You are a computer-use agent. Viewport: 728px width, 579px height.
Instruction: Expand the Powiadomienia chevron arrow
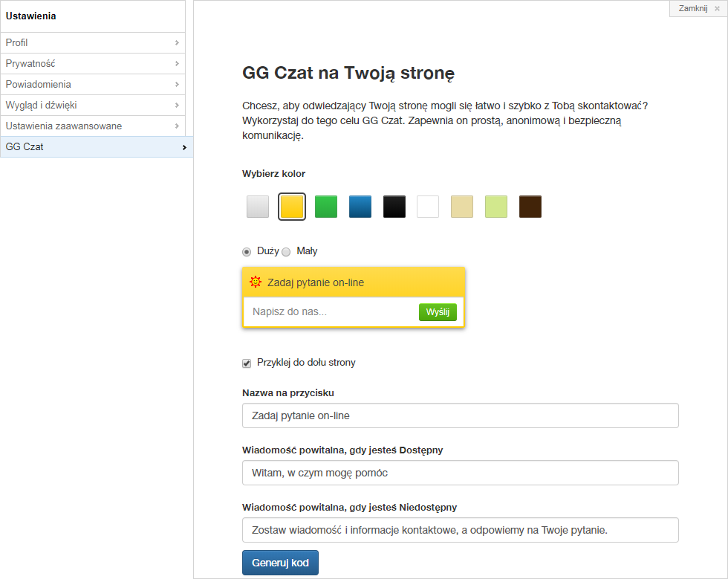[x=177, y=85]
